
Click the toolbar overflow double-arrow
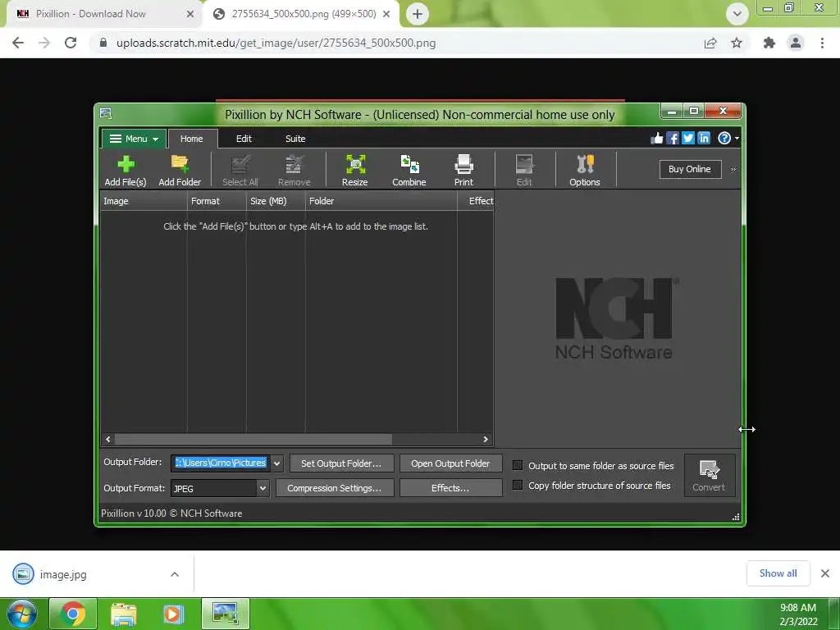pos(733,169)
